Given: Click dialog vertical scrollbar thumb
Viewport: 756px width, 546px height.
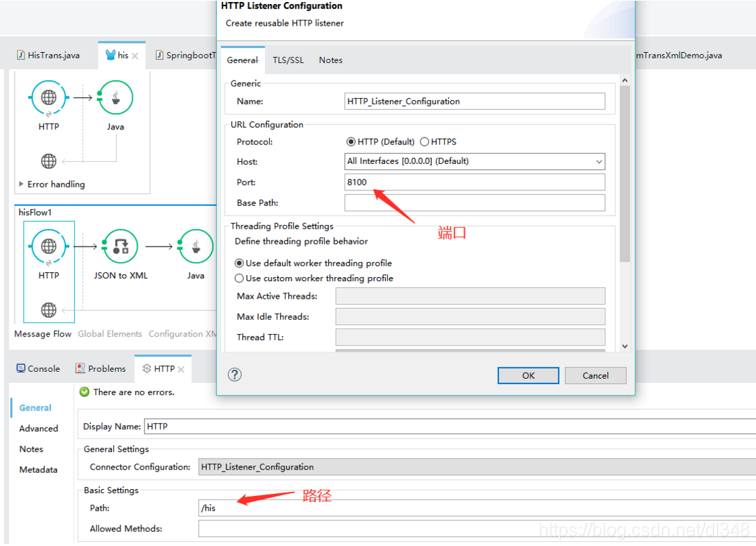Looking at the screenshot, I should (x=625, y=173).
